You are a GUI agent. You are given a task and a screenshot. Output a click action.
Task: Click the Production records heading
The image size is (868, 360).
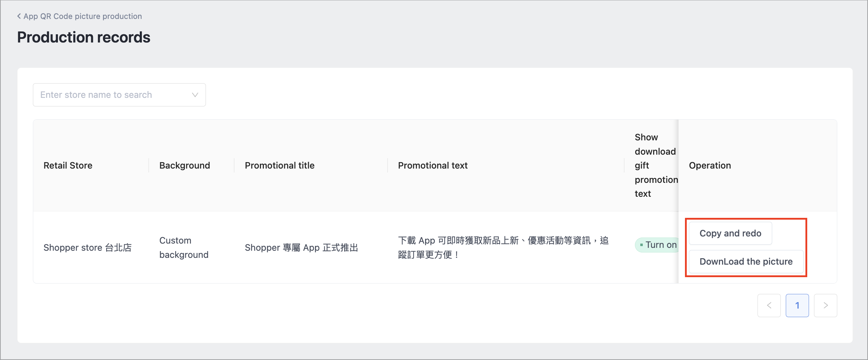click(84, 37)
